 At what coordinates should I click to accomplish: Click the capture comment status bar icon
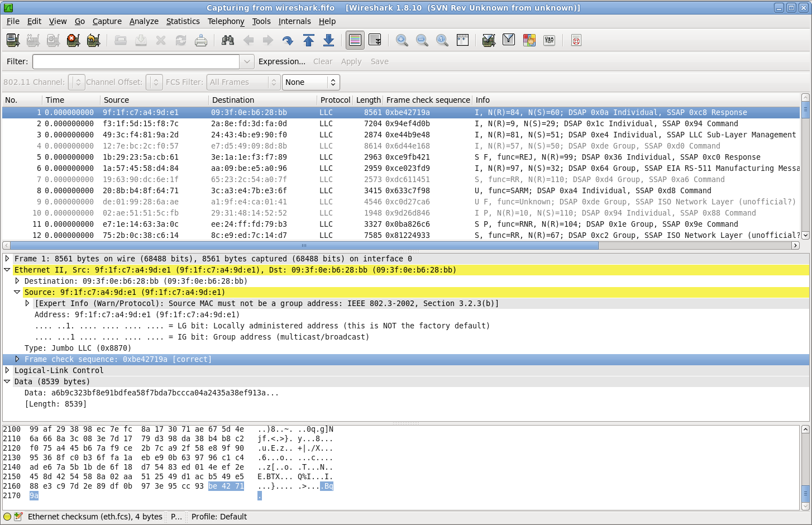(18, 517)
